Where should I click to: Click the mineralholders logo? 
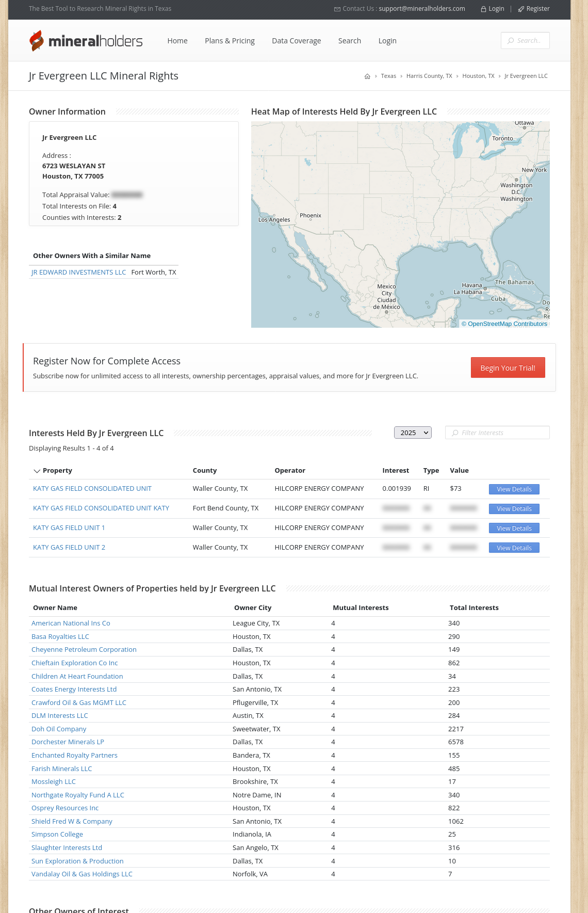pos(86,41)
